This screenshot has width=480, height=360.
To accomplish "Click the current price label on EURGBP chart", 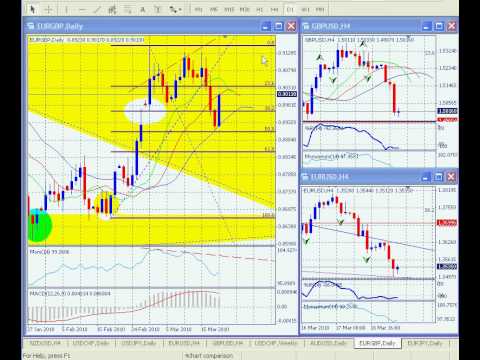I will (287, 94).
